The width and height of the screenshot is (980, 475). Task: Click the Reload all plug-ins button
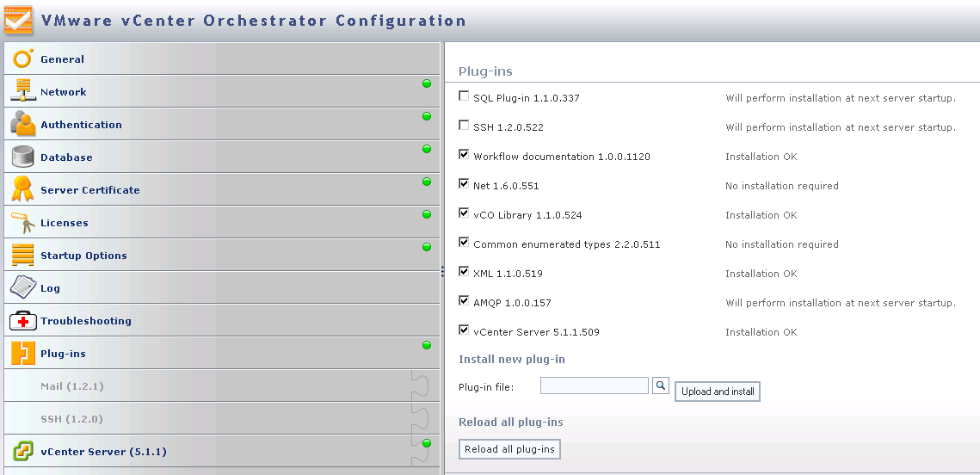pos(509,449)
